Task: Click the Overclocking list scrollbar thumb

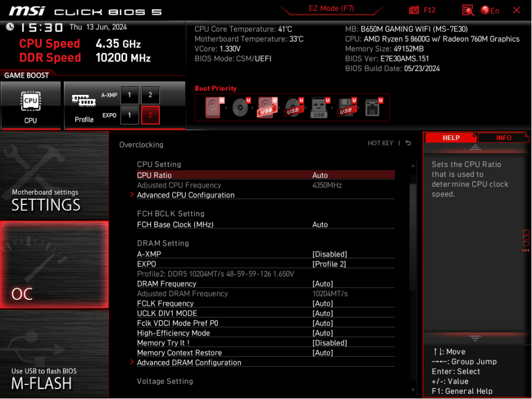Action: 412,237
